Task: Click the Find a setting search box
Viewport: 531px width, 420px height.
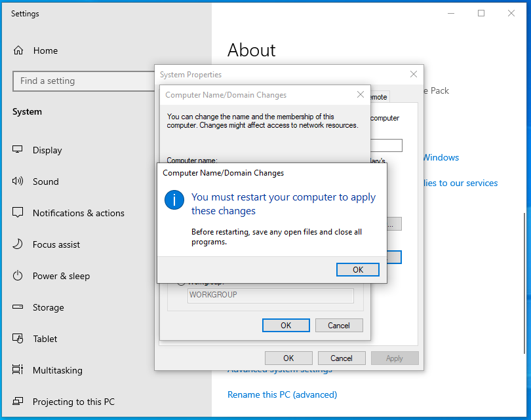Action: click(x=82, y=81)
